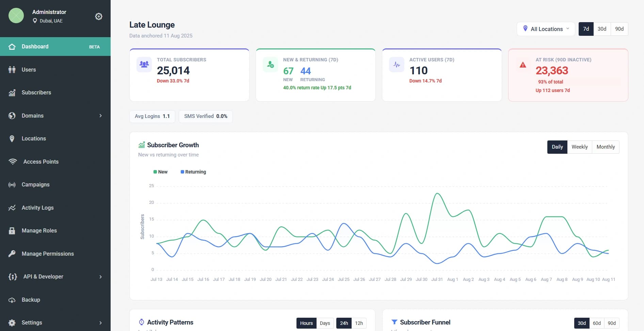Click the green Administrator avatar
This screenshot has height=331, width=644.
pyautogui.click(x=16, y=15)
